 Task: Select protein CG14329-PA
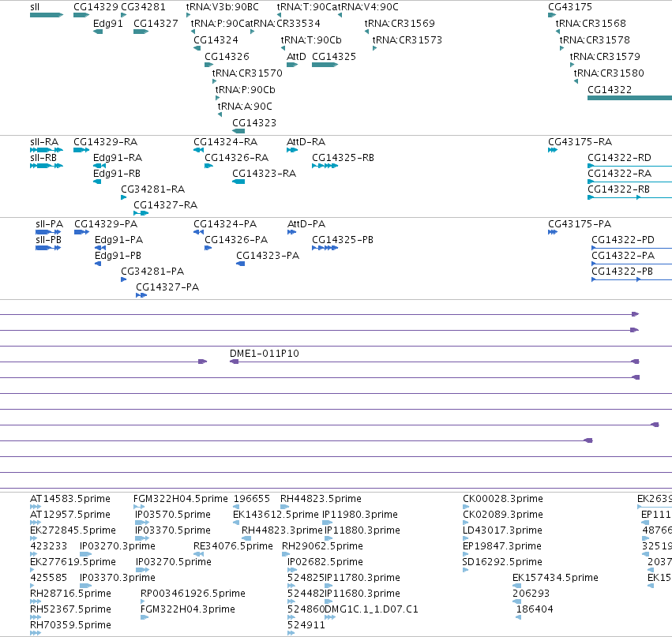(81, 232)
